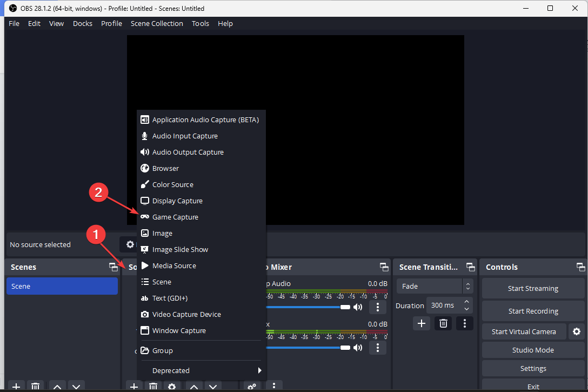Increase transition Duration with up arrow
Screen dimensions: 588x392
tap(466, 302)
